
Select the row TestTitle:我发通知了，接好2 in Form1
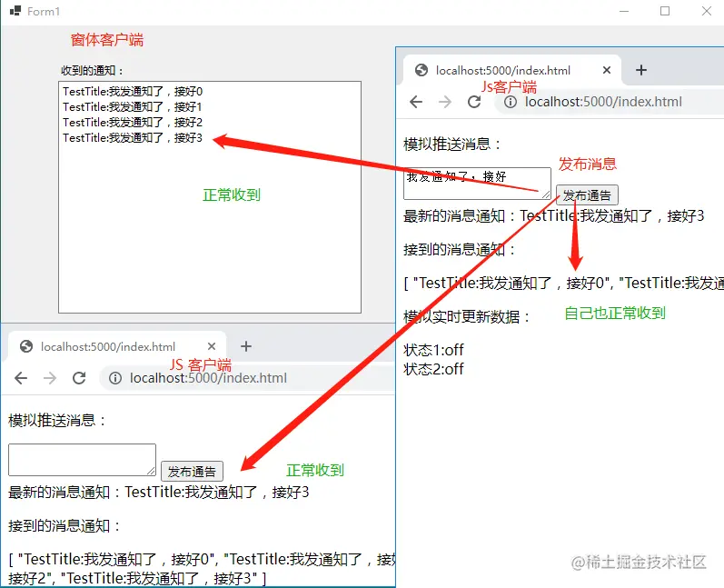[x=133, y=123]
